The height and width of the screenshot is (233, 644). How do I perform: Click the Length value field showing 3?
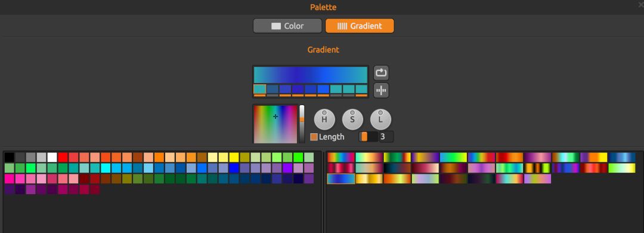pos(386,137)
